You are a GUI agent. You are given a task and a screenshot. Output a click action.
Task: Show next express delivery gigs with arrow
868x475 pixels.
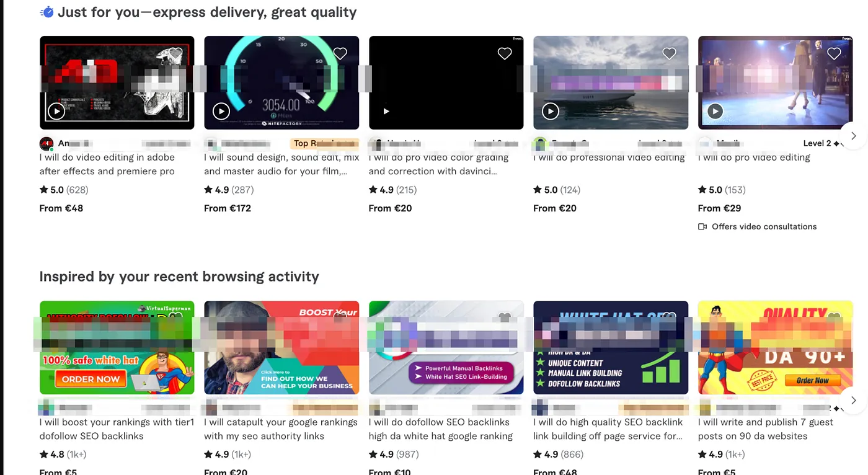point(853,136)
